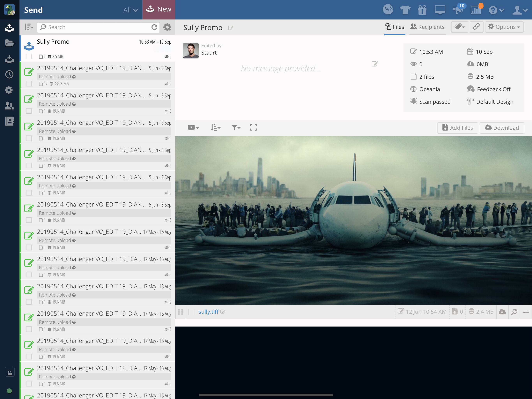The image size is (532, 399).
Task: Select the Sully Promo transfer in the list
Action: tap(98, 49)
